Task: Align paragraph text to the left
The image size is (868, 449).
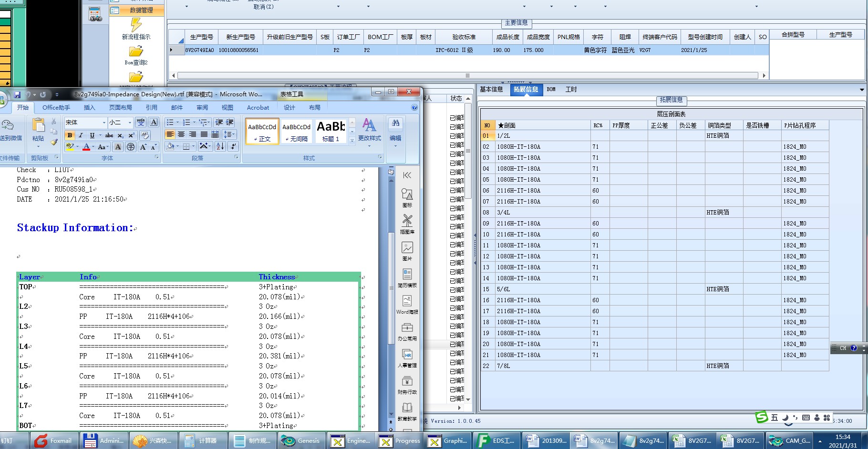Action: [x=170, y=134]
